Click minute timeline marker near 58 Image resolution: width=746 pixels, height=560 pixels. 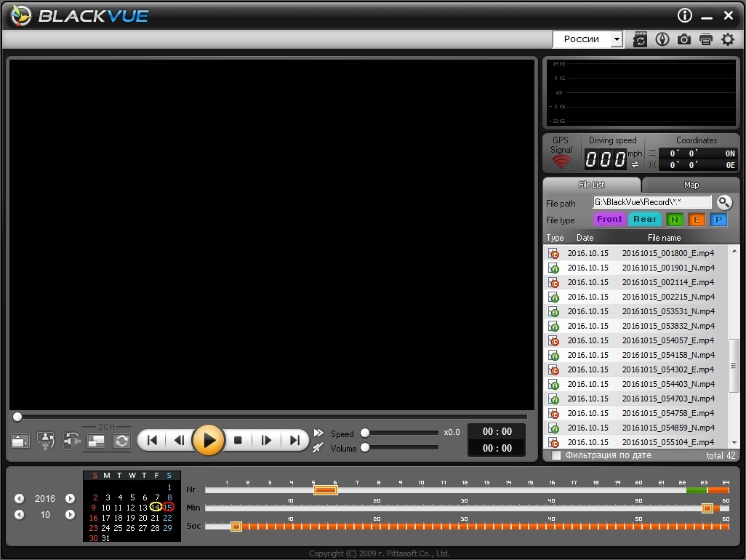pos(707,508)
